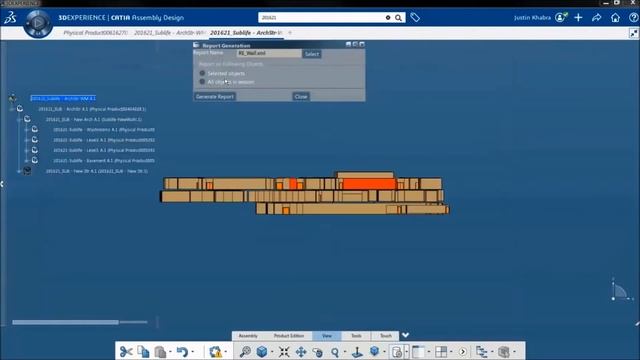Screen dimensions: 640x360
Task: Select the Paste tool
Action: (160, 351)
